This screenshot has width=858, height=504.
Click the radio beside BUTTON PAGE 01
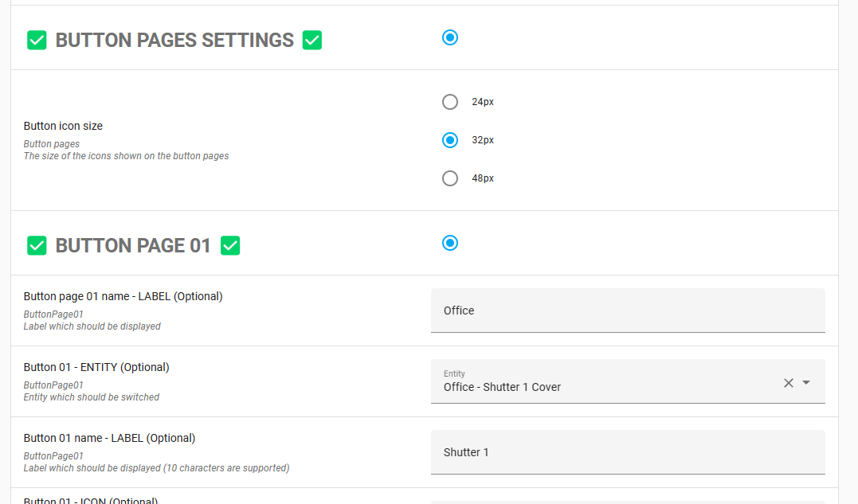click(450, 243)
